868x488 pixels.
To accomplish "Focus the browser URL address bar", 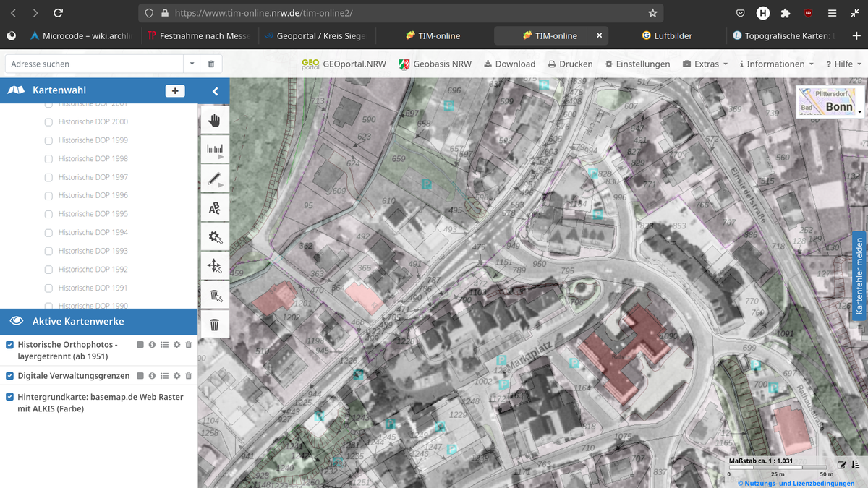I will pos(399,13).
